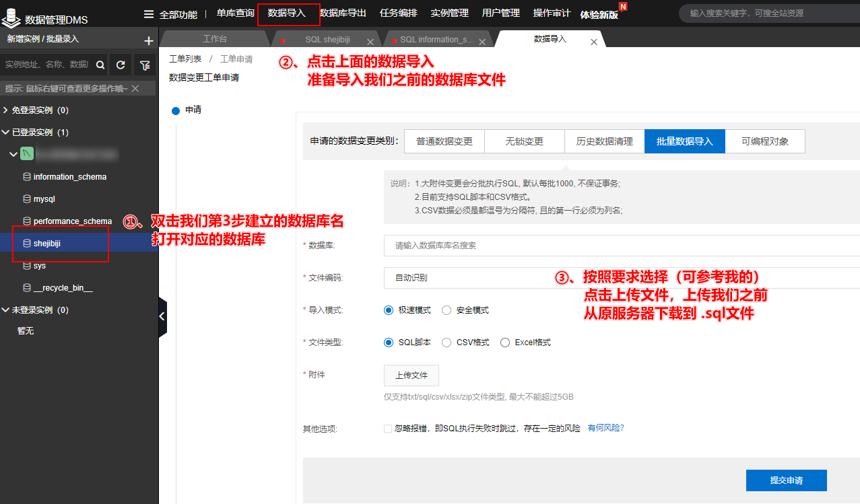Click the MySQL instance icon

click(26, 154)
